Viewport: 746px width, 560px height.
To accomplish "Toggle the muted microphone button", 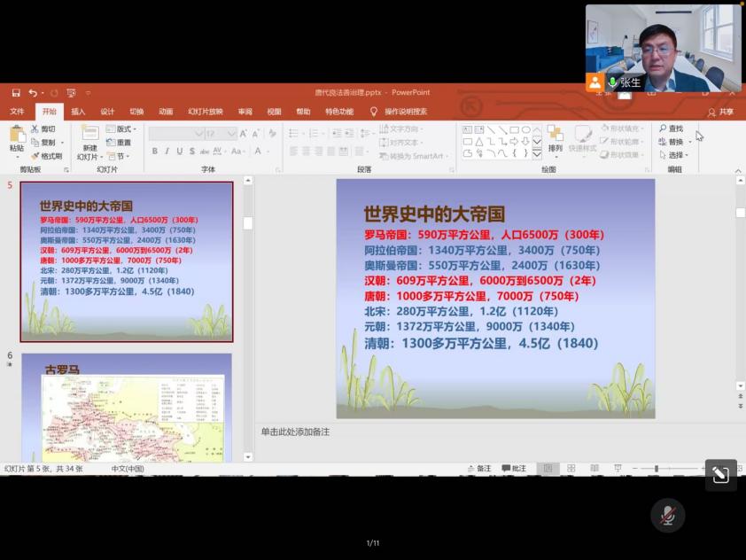I will pos(668,516).
